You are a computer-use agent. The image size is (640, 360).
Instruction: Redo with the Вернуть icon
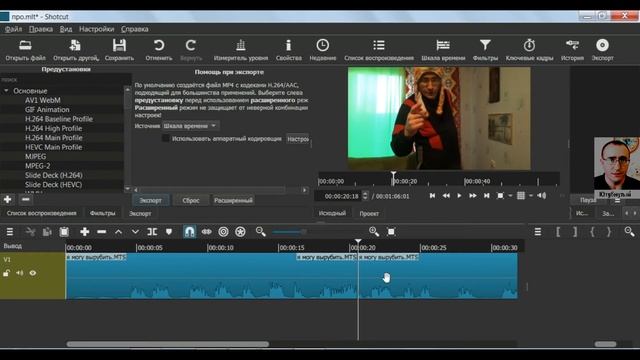191,50
